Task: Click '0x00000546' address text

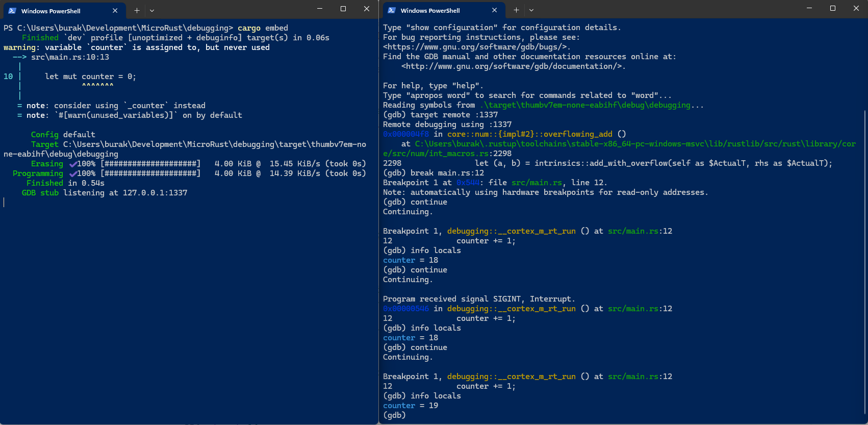Action: click(406, 309)
